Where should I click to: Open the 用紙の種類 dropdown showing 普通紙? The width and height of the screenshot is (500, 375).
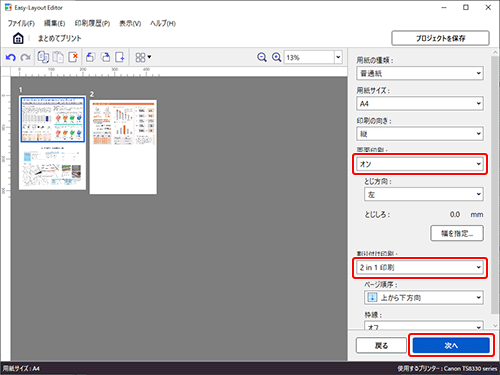tap(420, 73)
